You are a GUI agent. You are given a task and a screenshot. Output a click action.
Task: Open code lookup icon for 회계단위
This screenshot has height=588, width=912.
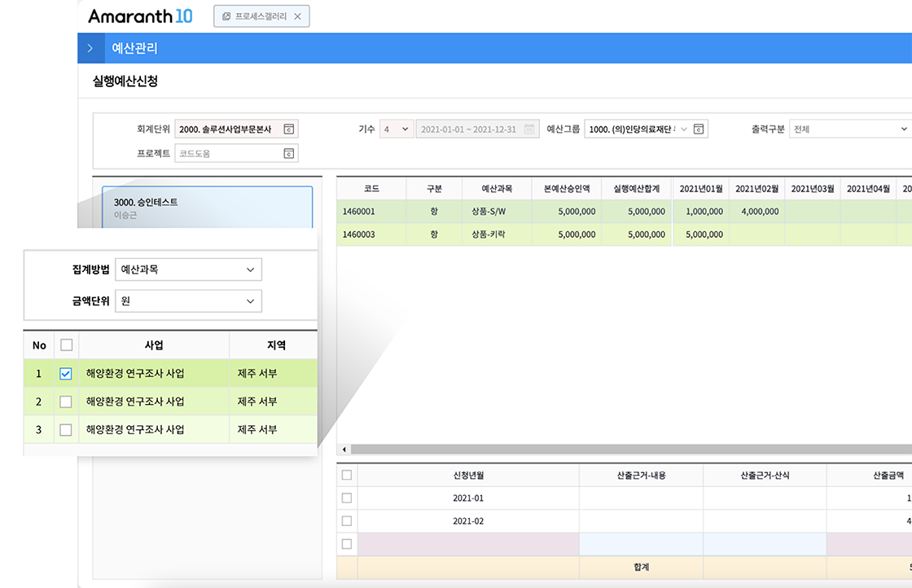[288, 129]
